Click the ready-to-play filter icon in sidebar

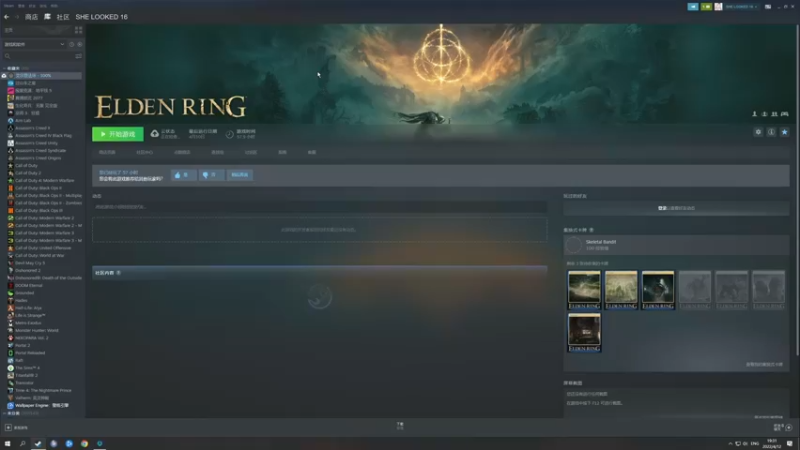point(80,44)
